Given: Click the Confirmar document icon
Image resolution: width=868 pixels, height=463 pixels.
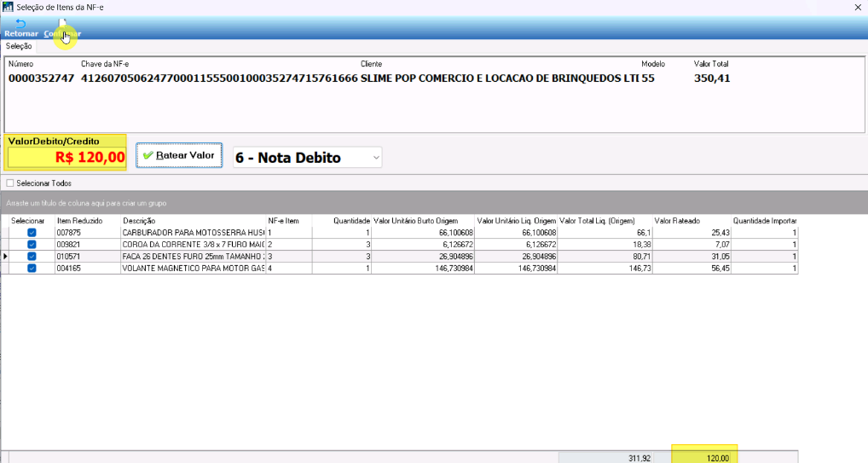Looking at the screenshot, I should (62, 23).
